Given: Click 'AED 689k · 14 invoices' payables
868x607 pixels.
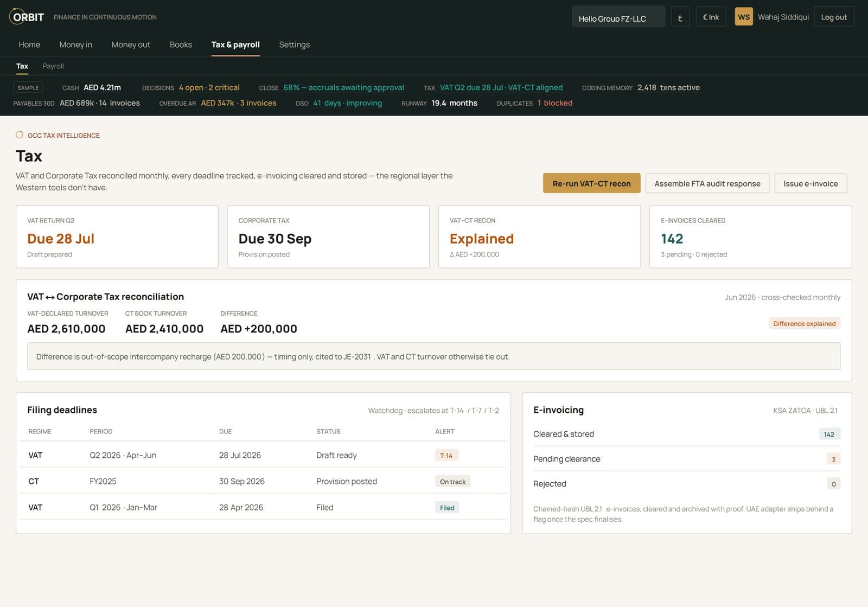Looking at the screenshot, I should click(x=100, y=103).
